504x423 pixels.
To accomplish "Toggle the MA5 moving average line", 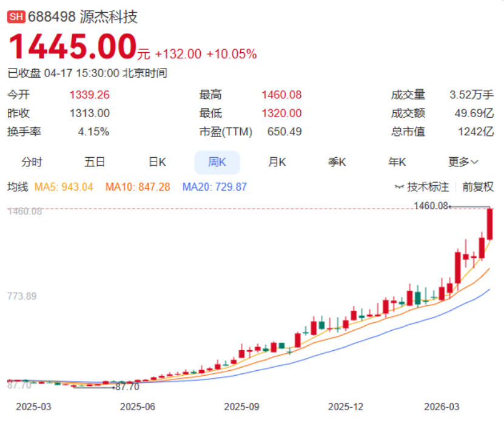I will (x=64, y=187).
